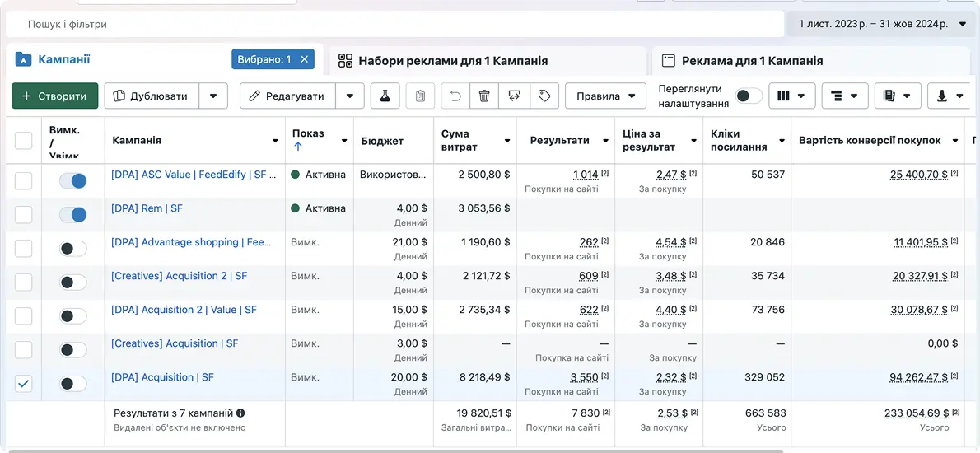980x453 pixels.
Task: Click the A/B test flask icon
Action: pyautogui.click(x=384, y=96)
